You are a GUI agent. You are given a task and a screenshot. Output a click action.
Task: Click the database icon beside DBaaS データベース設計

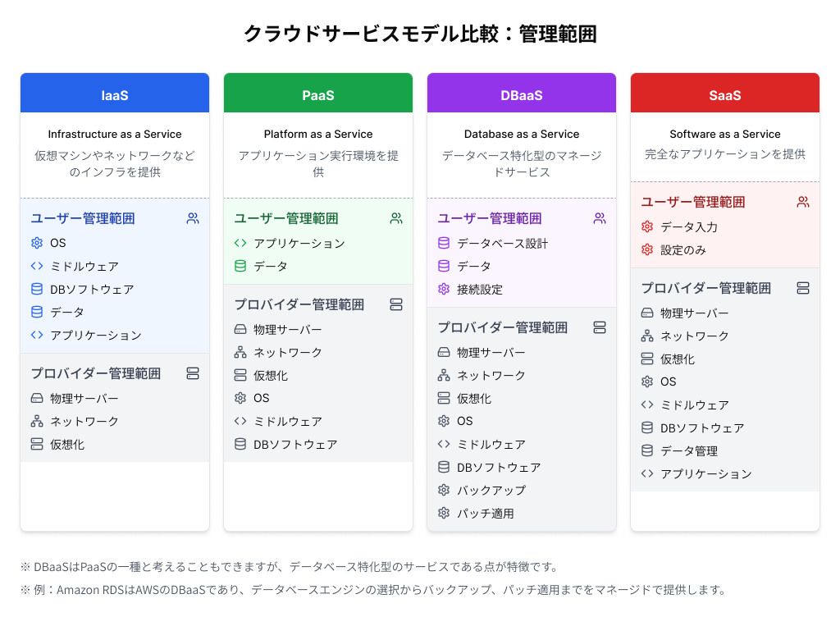point(444,243)
